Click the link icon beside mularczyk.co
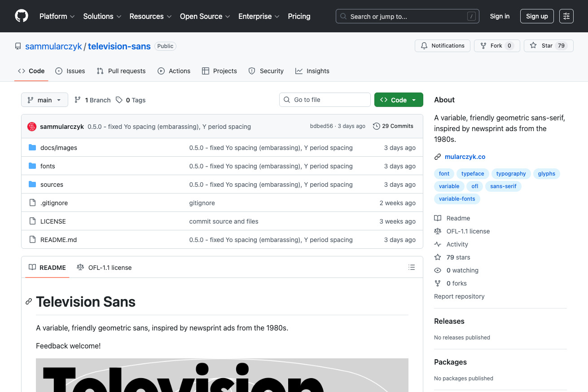 [438, 157]
